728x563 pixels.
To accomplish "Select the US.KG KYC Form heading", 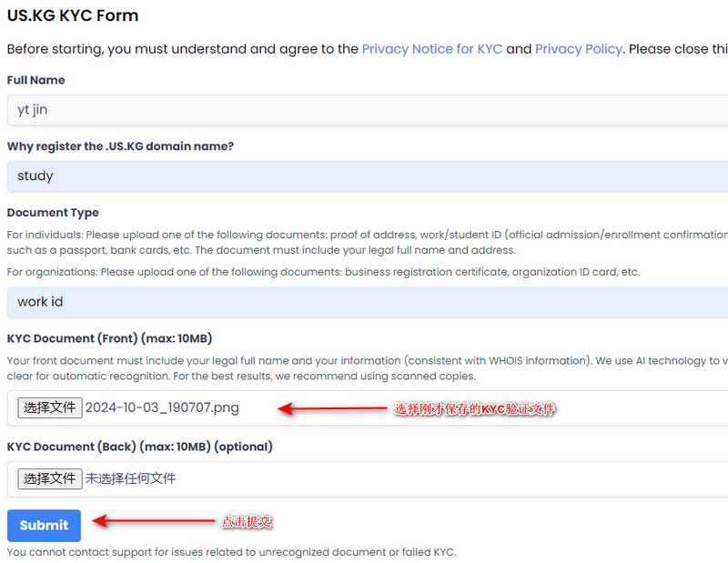I will click(73, 15).
